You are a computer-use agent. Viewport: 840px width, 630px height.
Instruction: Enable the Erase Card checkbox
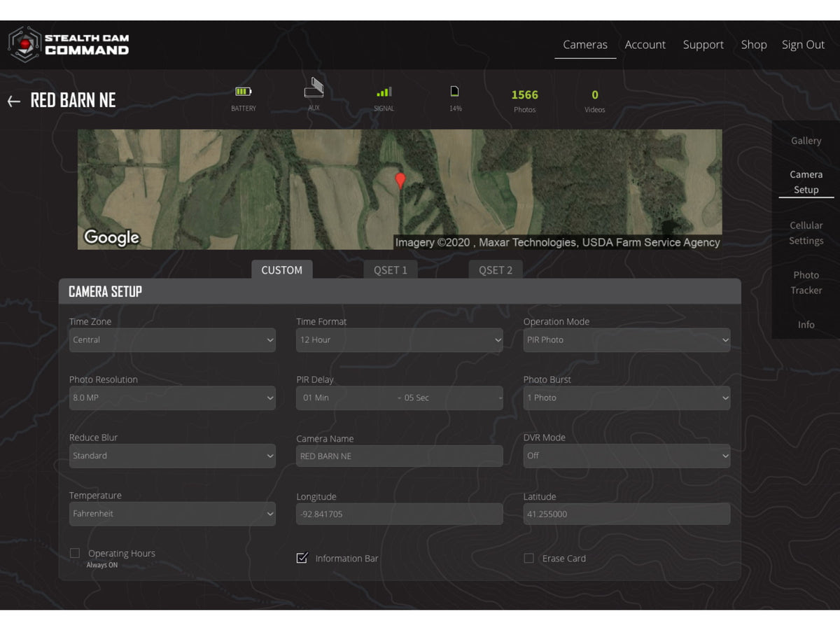coord(528,558)
